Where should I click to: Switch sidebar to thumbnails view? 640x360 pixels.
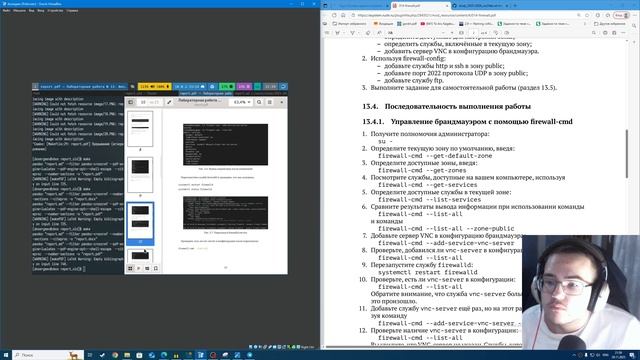coord(130,268)
